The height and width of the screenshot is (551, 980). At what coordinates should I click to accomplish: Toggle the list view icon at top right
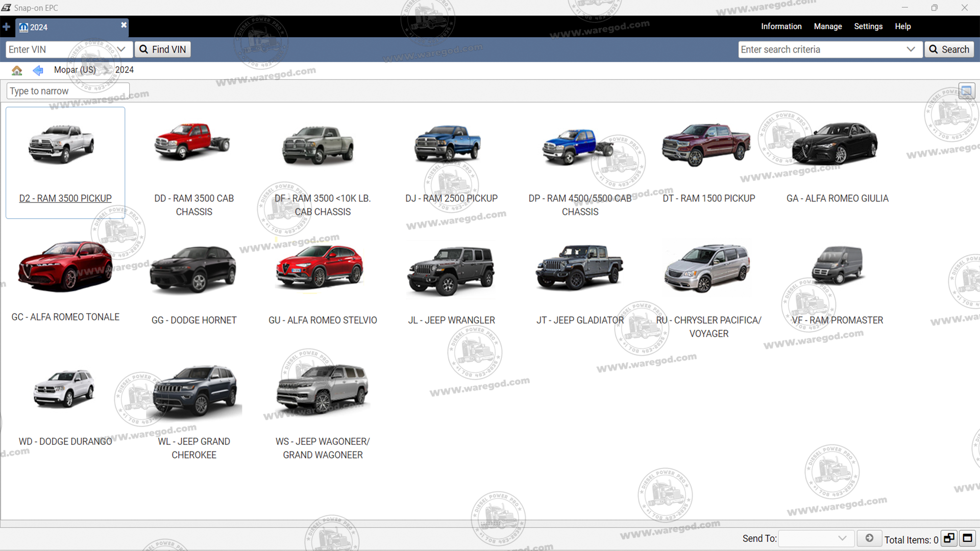(x=966, y=91)
